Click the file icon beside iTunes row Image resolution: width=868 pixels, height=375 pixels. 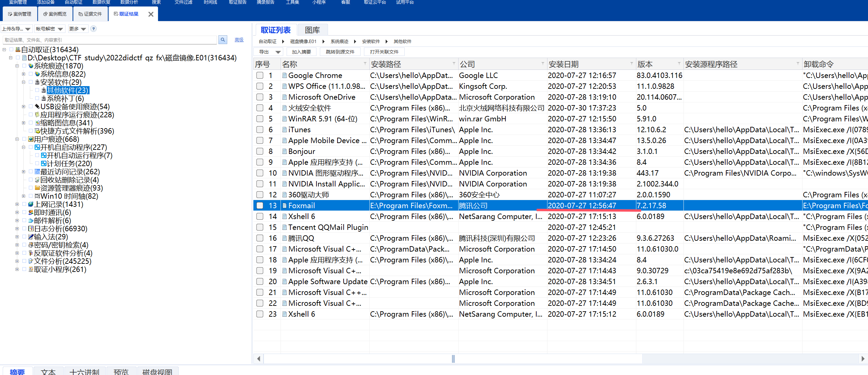[x=285, y=130]
